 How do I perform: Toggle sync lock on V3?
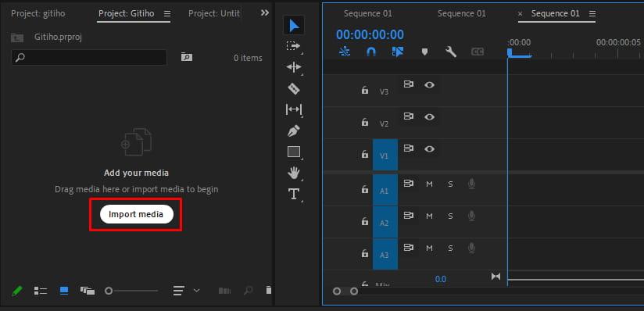click(408, 84)
